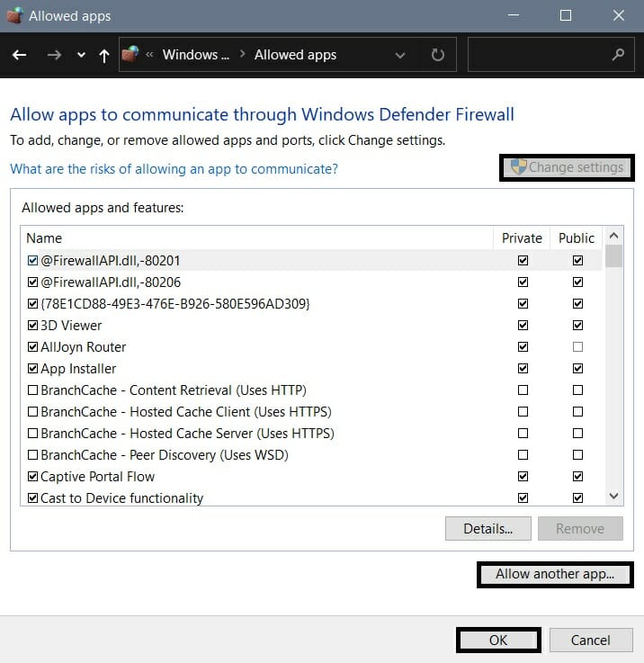Click the search magnifier icon
This screenshot has height=663, width=644.
[x=618, y=55]
